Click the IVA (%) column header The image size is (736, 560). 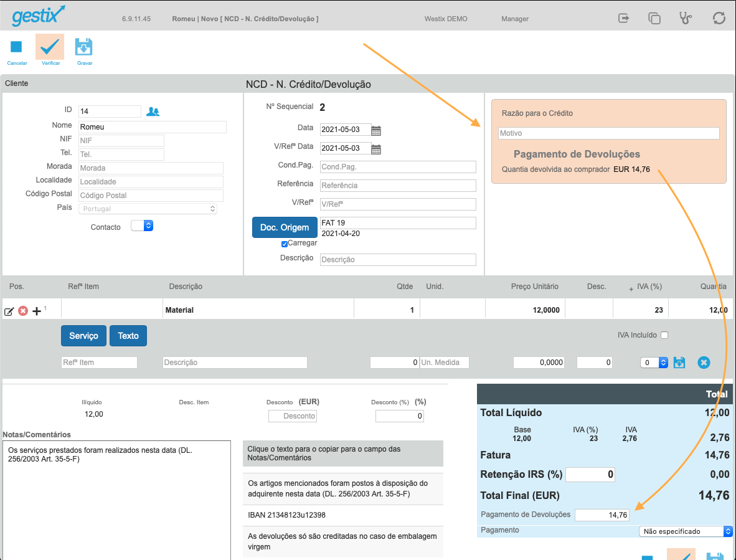(x=649, y=287)
